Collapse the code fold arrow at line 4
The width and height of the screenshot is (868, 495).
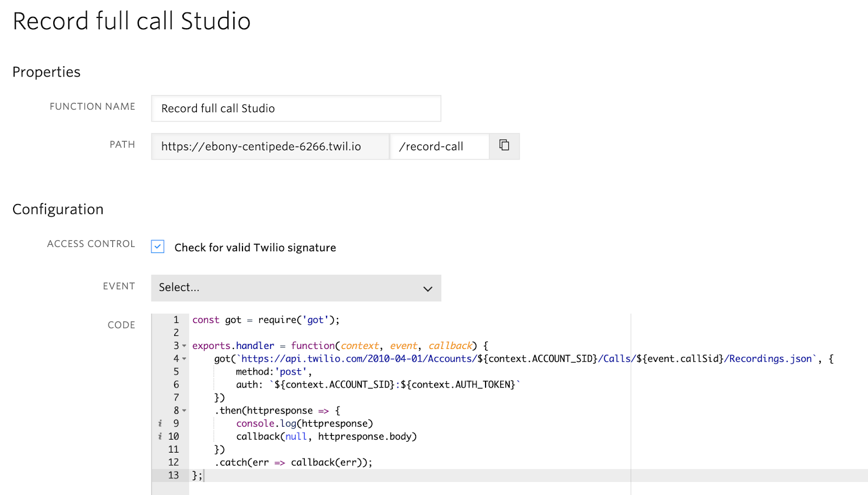[184, 359]
